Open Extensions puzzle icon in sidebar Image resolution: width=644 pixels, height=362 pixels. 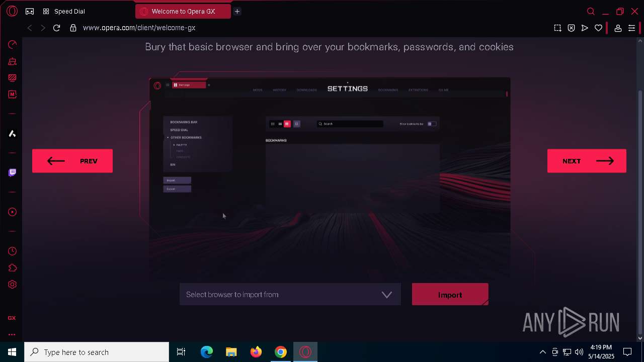[x=12, y=268]
